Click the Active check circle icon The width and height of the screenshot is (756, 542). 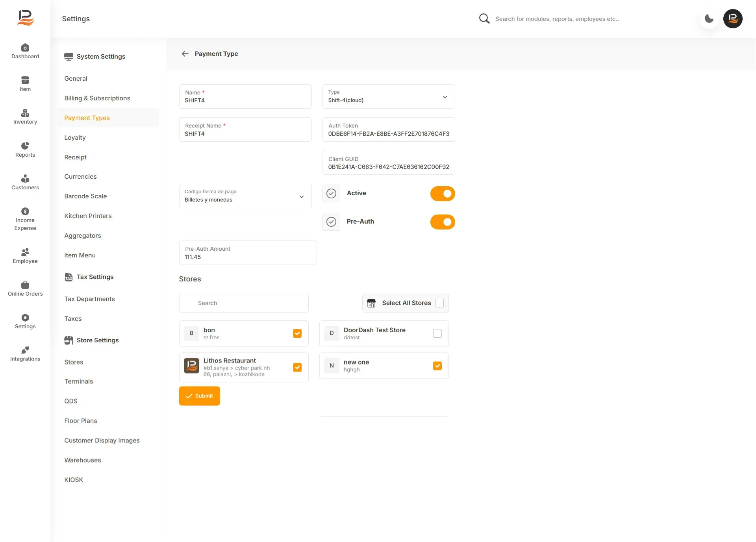tap(332, 193)
